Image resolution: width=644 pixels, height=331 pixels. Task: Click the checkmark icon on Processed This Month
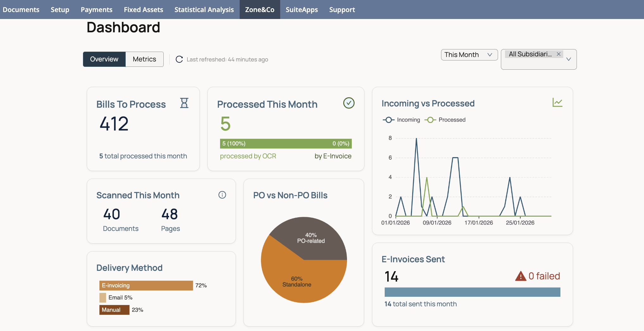pyautogui.click(x=349, y=103)
